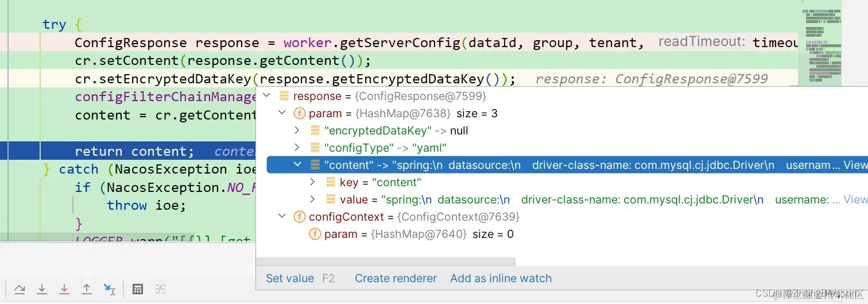
Task: Click the View link on content row
Action: coord(855,165)
